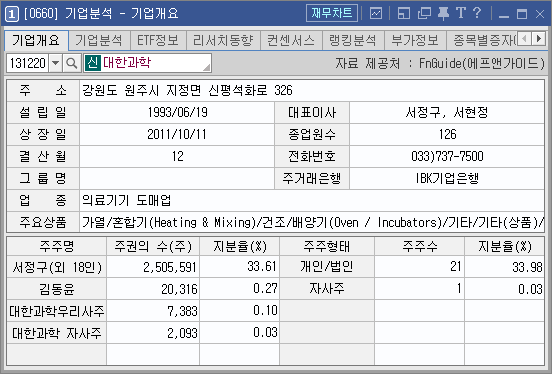Viewport: 552px width, 374px height.
Task: Click listing date 2011/10/11
Action: [x=177, y=135]
